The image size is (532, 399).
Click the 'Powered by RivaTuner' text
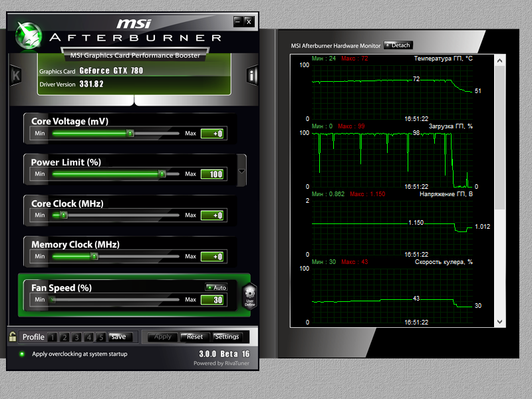(221, 363)
